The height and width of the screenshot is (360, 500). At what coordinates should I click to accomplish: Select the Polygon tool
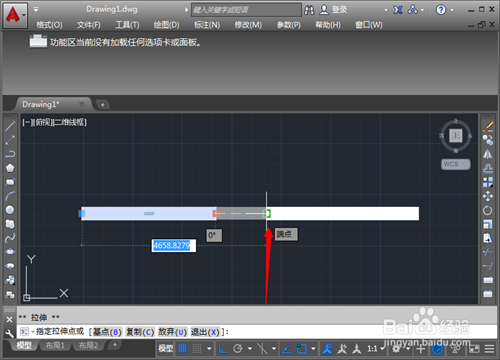(x=10, y=168)
